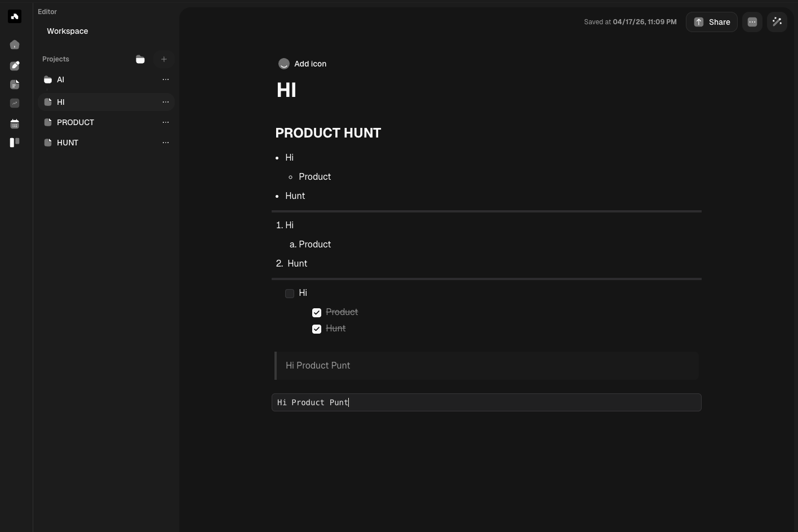Open the analytics chart icon in the sidebar
Screen dimensions: 798x532
[15, 103]
